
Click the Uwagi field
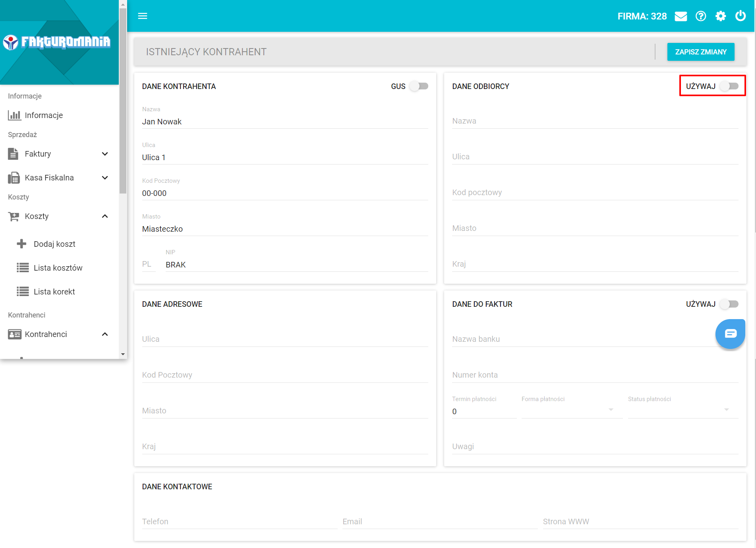pos(595,447)
